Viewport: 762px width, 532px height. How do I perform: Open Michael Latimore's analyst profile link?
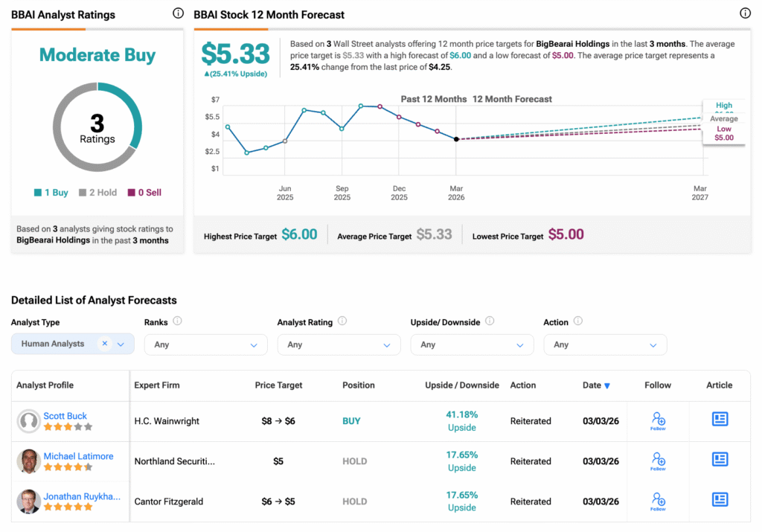(x=78, y=456)
